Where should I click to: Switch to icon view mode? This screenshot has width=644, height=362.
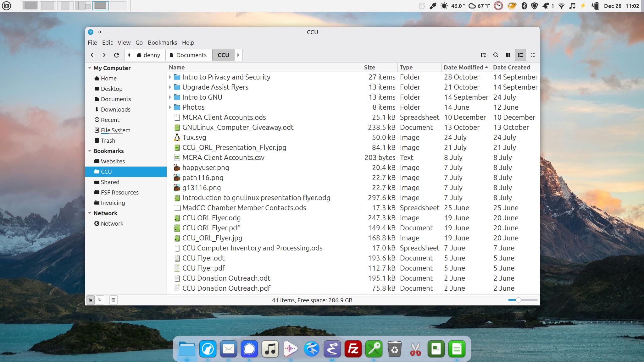click(508, 55)
